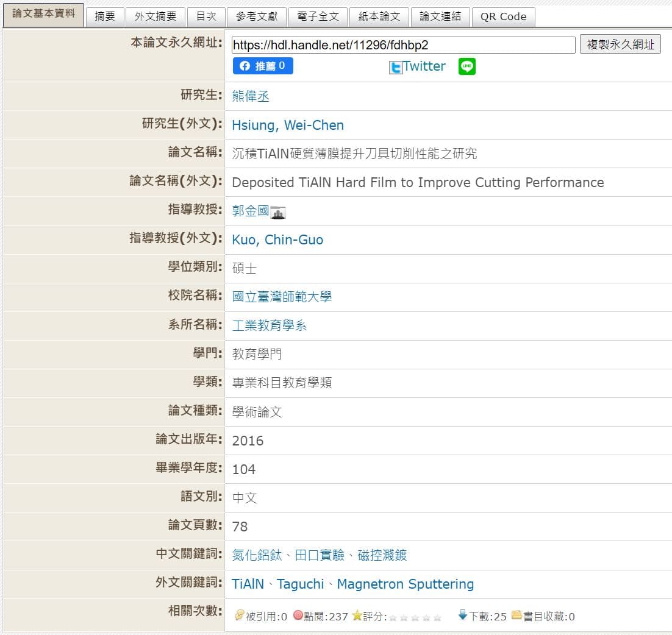
Task: Click the page count value 78
Action: [x=240, y=527]
